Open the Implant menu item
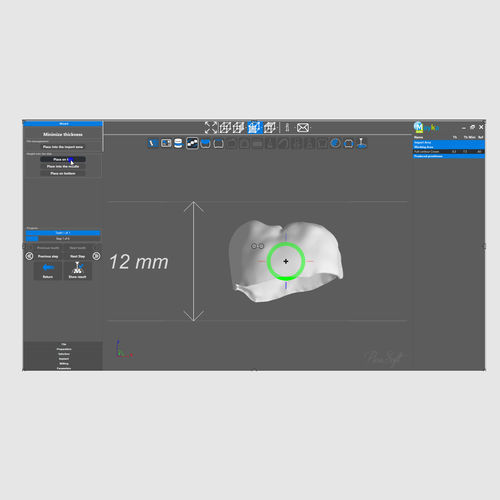Screen dimensions: 500x500 (x=64, y=359)
